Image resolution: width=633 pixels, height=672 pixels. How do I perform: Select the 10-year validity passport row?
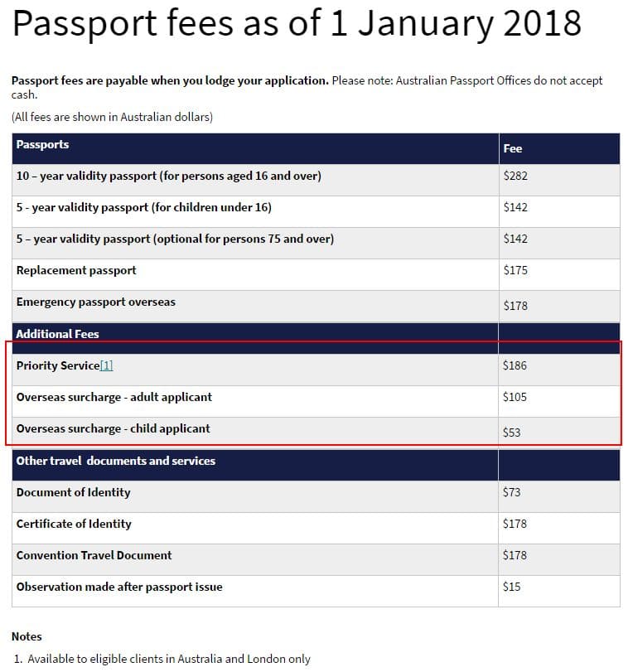(x=316, y=180)
